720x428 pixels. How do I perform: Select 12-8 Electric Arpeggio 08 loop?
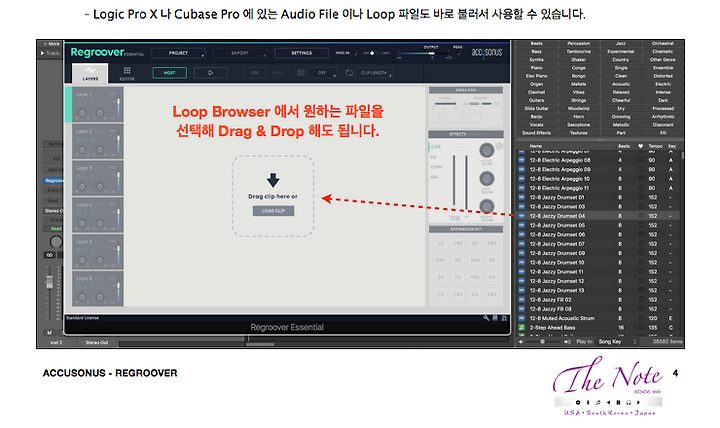[600, 160]
